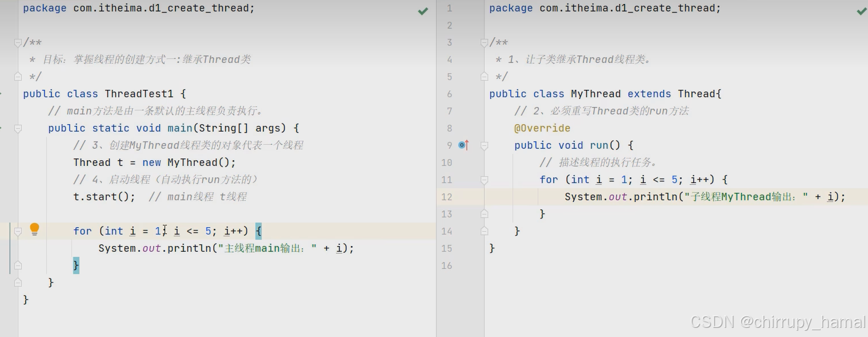The image size is (868, 337).
Task: Open inspection checkmark in MyThread editor
Action: [x=862, y=11]
